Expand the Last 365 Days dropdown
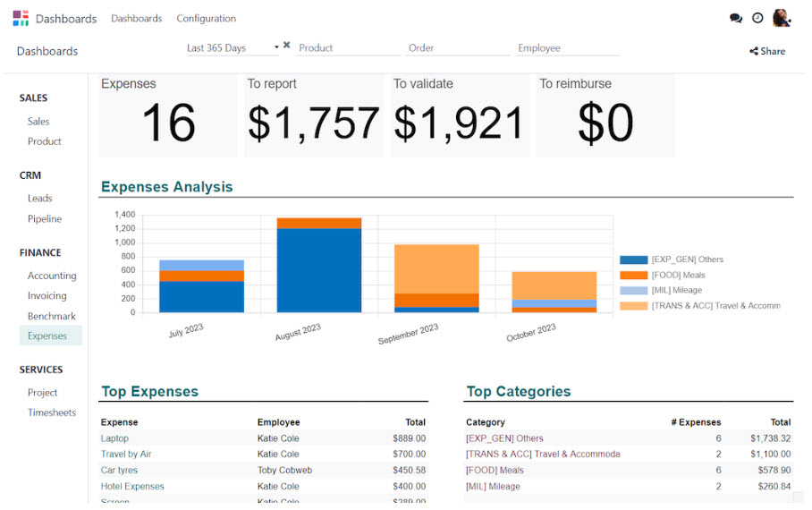 [x=233, y=48]
